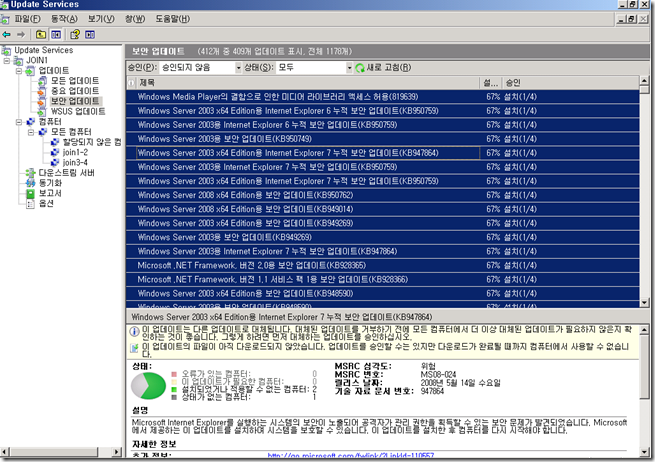The width and height of the screenshot is (655, 462).
Task: Click the green status pie chart
Action: click(148, 386)
